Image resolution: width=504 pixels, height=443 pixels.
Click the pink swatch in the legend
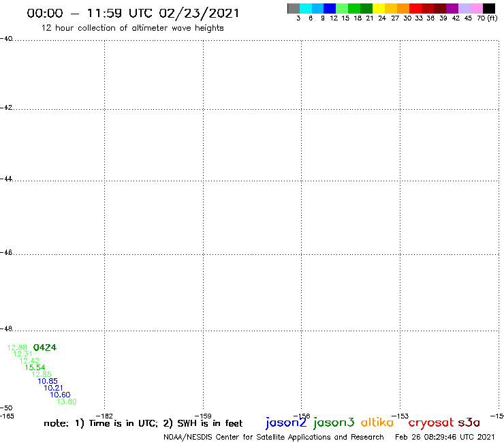click(x=477, y=8)
